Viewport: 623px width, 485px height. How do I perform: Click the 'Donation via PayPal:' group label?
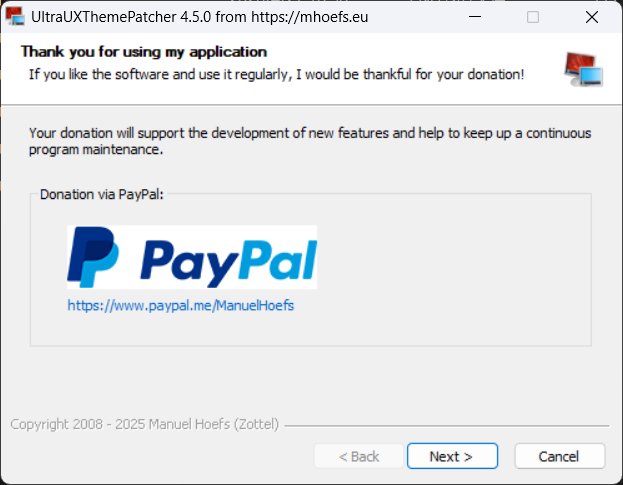pyautogui.click(x=102, y=195)
